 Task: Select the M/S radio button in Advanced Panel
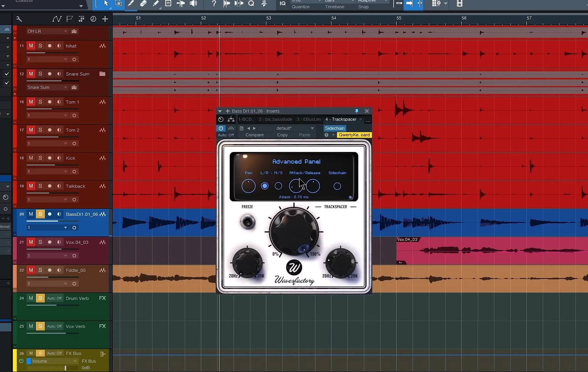pos(278,186)
